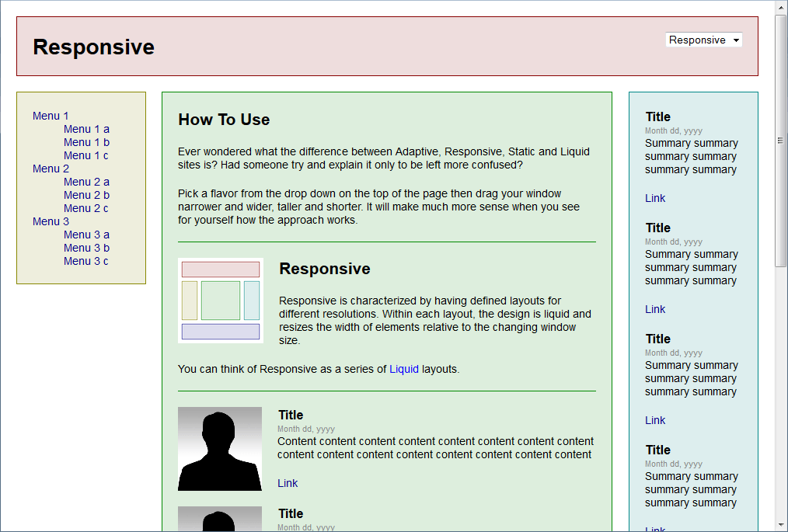Open the Responsive layout dropdown
The width and height of the screenshot is (788, 532).
tap(703, 40)
